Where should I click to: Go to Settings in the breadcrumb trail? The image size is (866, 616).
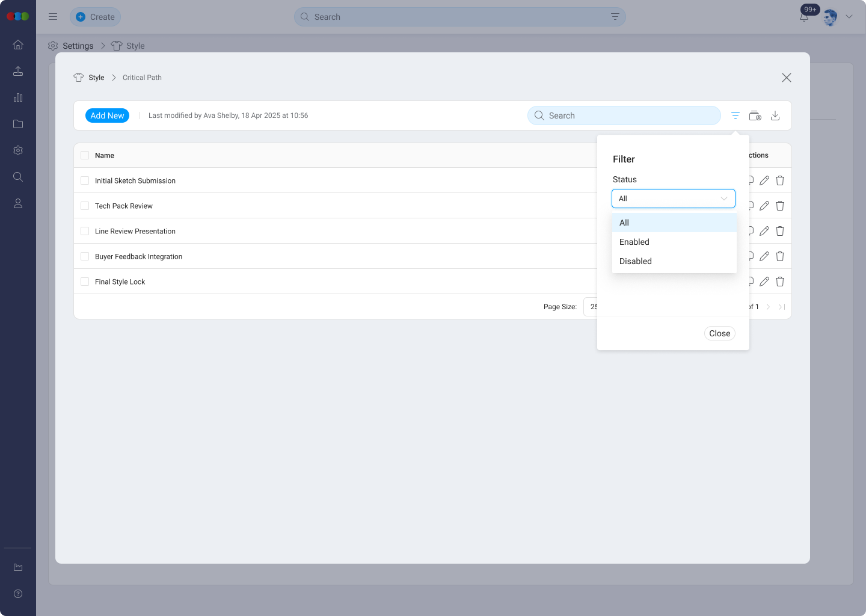coord(78,45)
